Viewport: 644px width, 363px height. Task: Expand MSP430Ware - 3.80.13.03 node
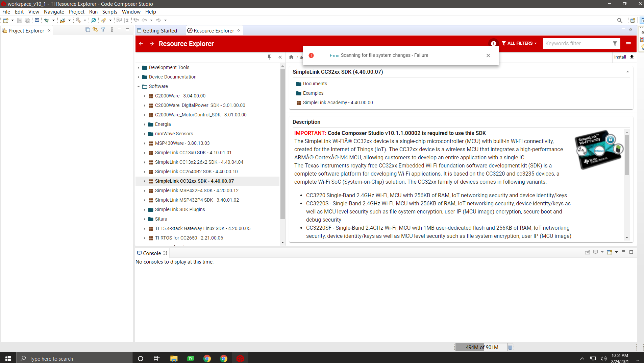(145, 143)
